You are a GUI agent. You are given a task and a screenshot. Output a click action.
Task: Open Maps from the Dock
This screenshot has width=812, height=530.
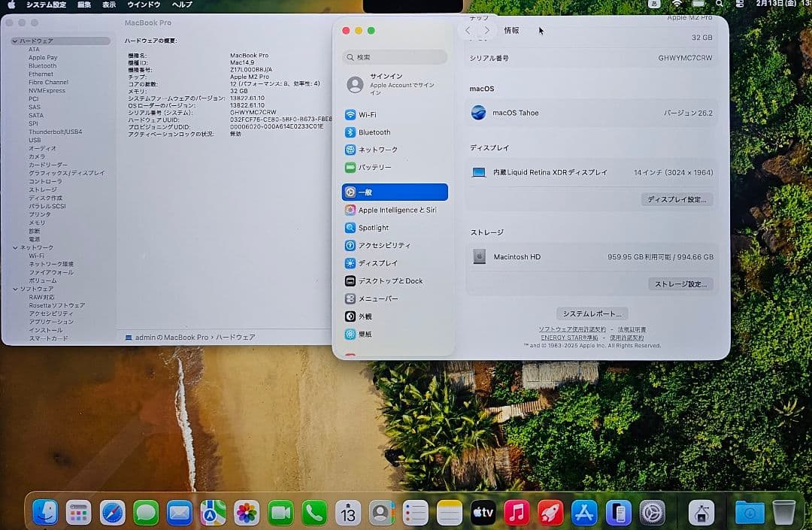pyautogui.click(x=213, y=513)
